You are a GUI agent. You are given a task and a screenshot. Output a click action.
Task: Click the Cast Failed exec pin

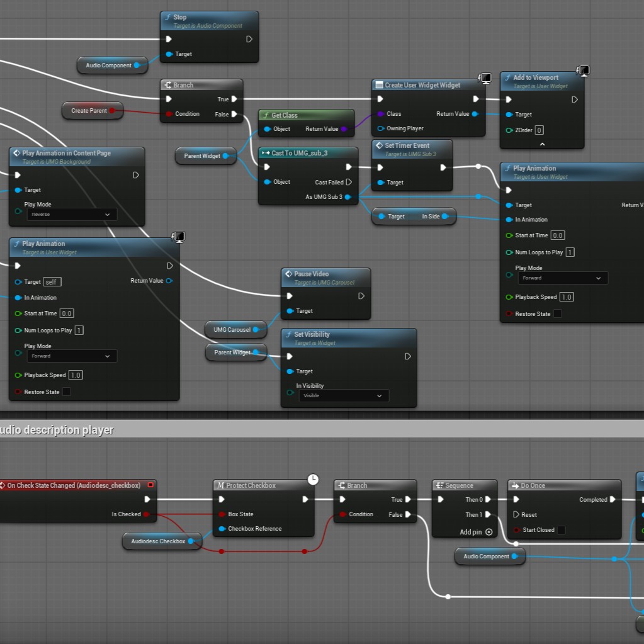click(x=349, y=182)
